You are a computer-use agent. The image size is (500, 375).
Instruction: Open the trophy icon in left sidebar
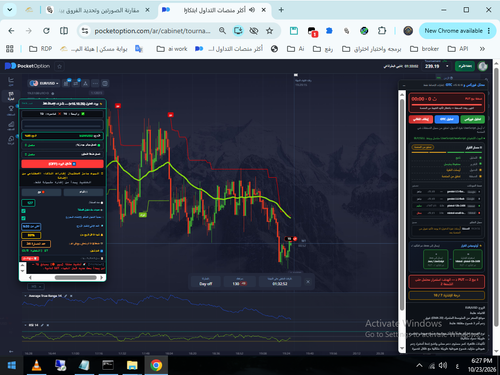click(x=11, y=110)
